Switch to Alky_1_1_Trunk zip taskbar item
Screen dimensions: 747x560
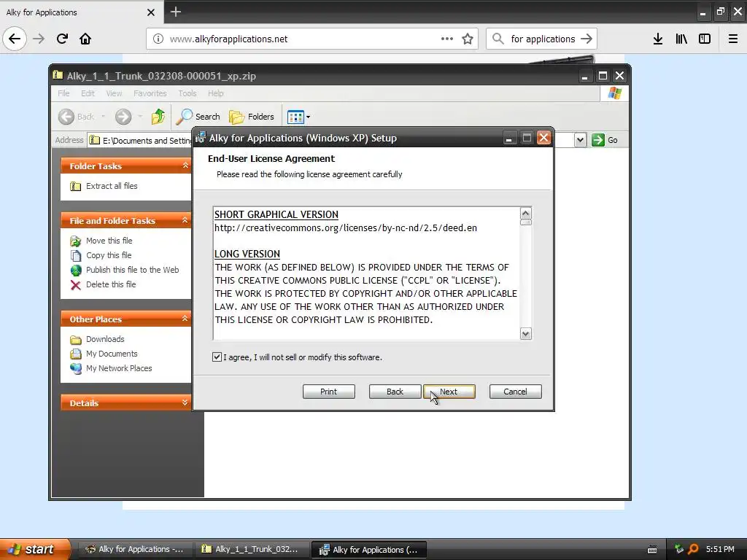tap(252, 549)
